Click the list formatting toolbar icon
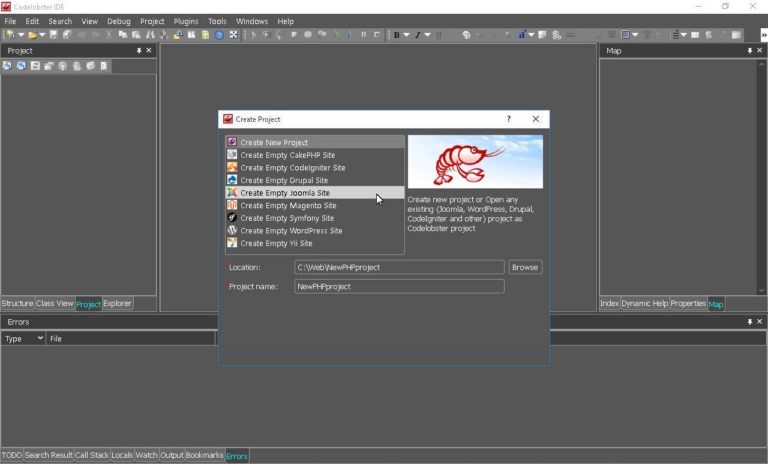The image size is (768, 464). (x=675, y=35)
